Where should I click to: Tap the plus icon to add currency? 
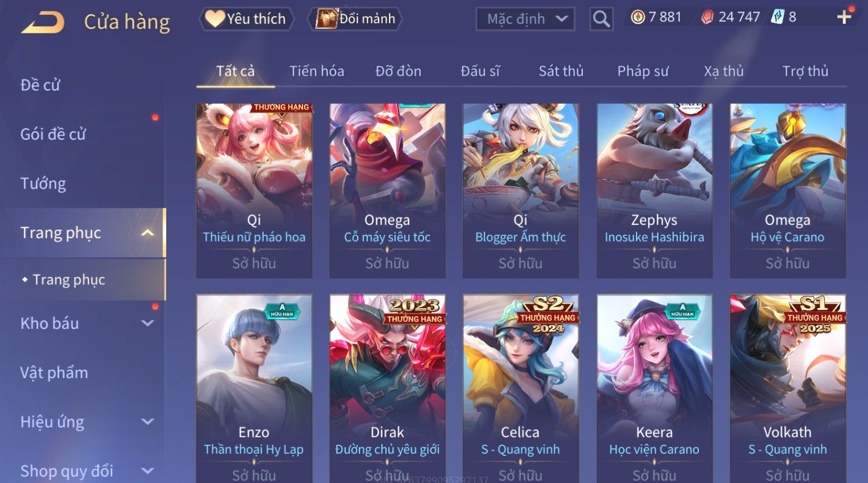(x=844, y=17)
